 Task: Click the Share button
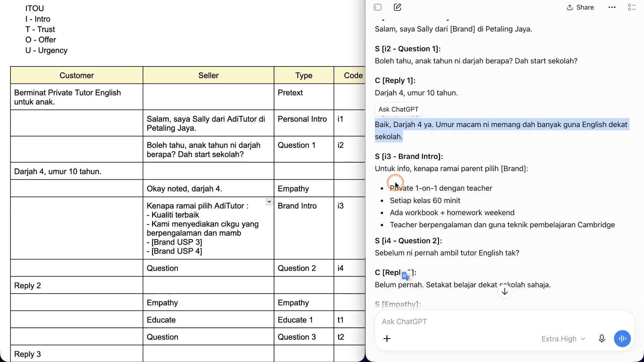[580, 7]
